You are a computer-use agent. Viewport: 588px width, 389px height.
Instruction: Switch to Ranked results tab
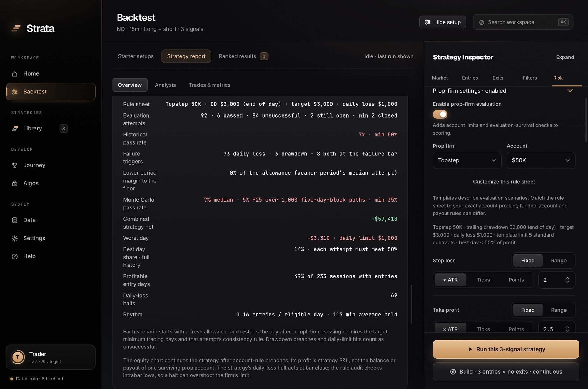coord(243,56)
